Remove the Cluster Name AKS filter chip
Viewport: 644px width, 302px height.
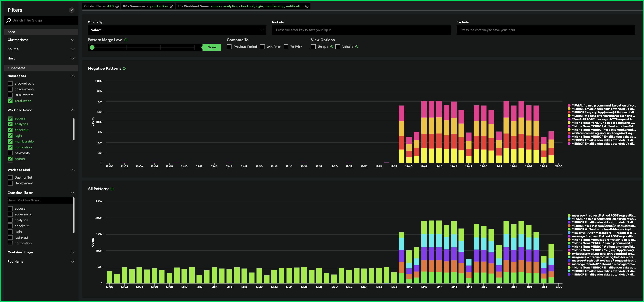coord(117,6)
